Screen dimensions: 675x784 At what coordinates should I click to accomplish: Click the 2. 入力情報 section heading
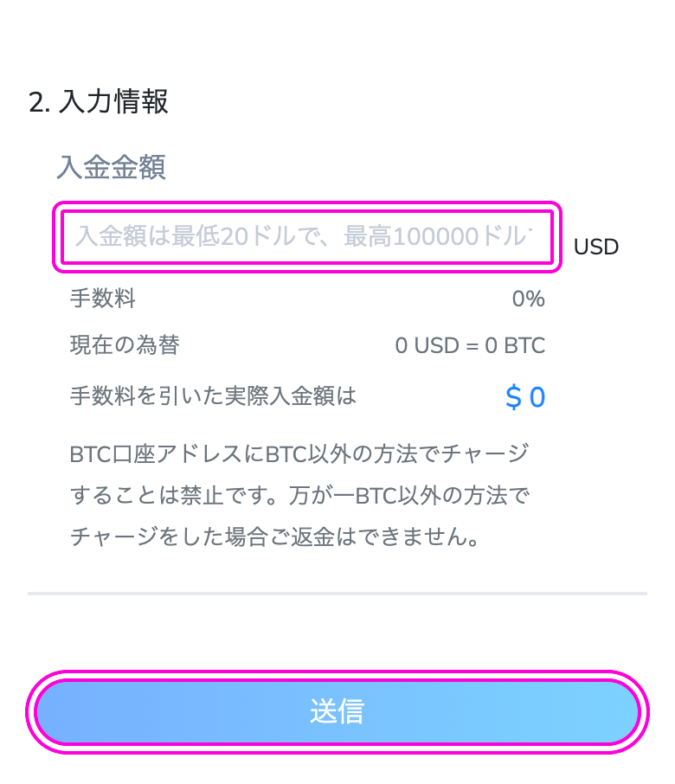click(x=99, y=101)
